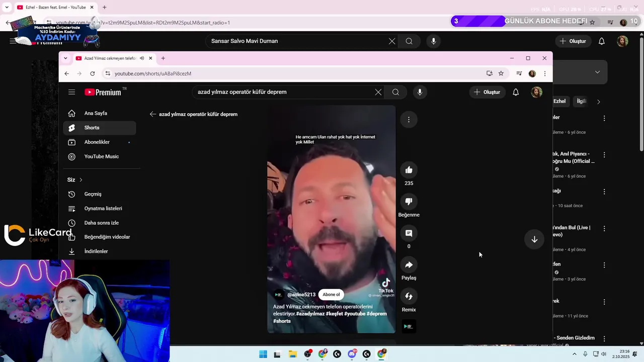This screenshot has height=362, width=644.
Task: Click the Abone ol subscribe button
Action: point(331,295)
